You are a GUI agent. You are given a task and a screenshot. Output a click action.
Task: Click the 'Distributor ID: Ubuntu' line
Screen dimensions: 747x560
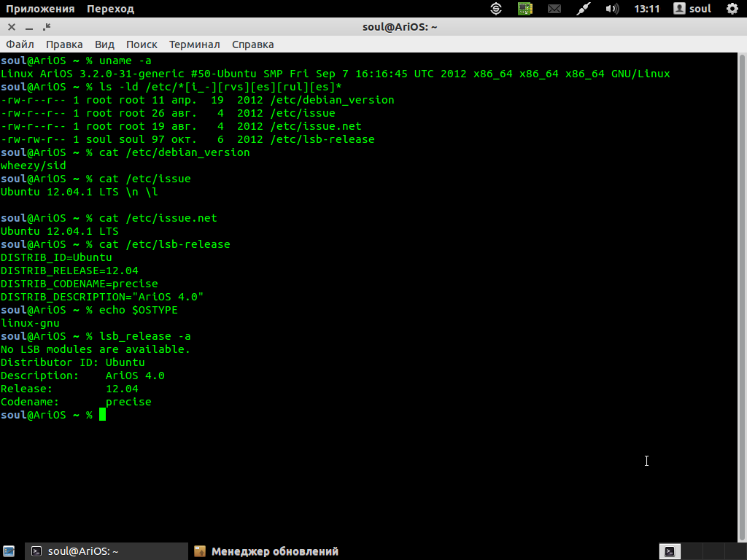pyautogui.click(x=72, y=362)
